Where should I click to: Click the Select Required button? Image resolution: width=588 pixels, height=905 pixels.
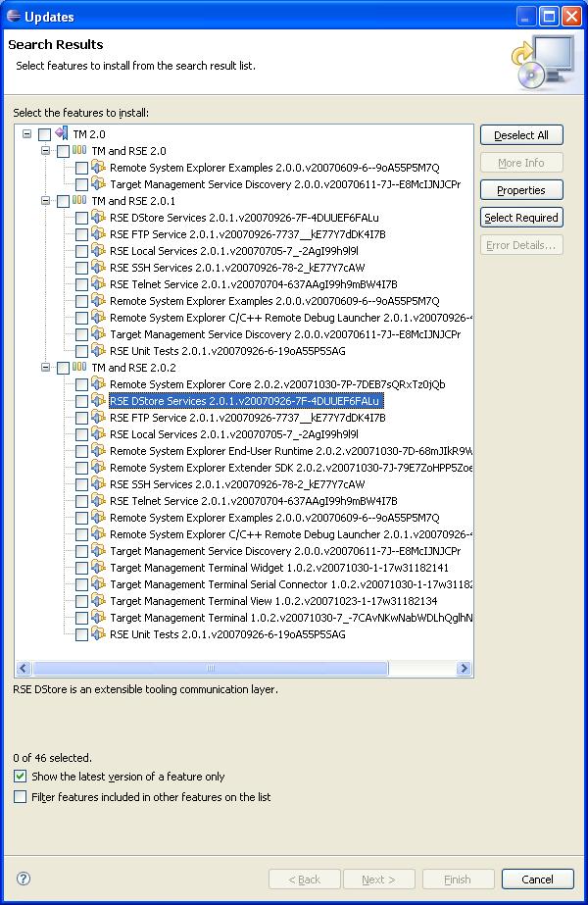(x=521, y=218)
